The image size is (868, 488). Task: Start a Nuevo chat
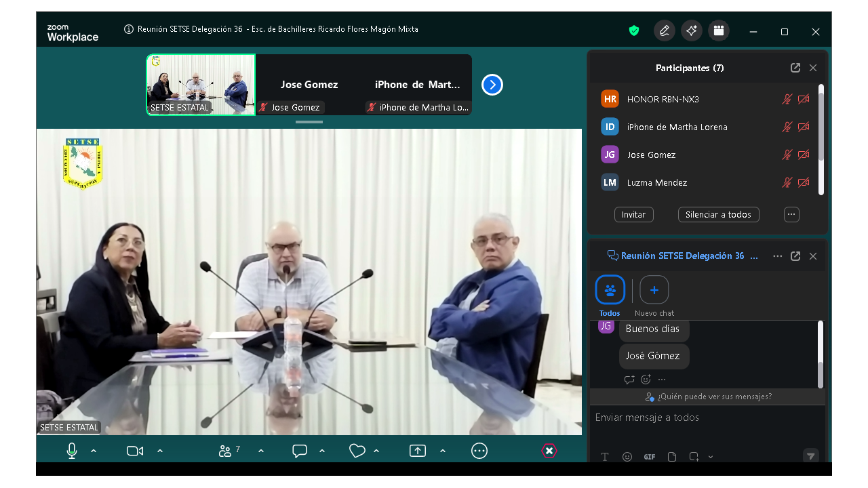[x=654, y=291]
